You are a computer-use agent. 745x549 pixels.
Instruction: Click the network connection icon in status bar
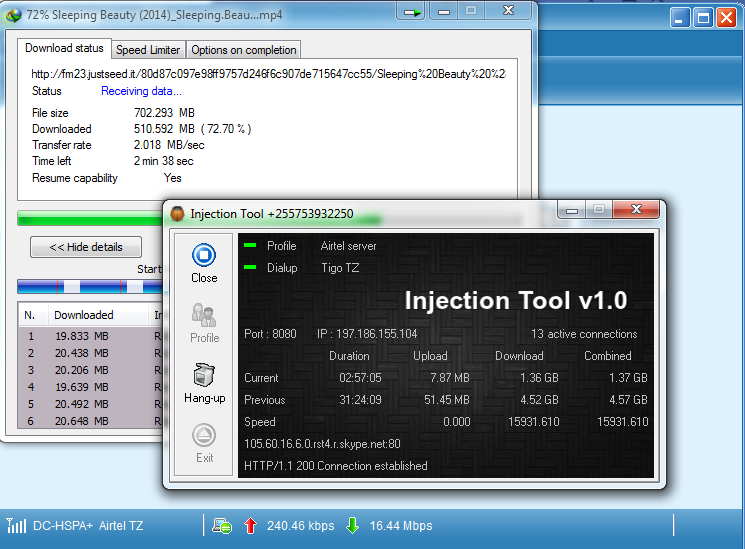pyautogui.click(x=222, y=525)
